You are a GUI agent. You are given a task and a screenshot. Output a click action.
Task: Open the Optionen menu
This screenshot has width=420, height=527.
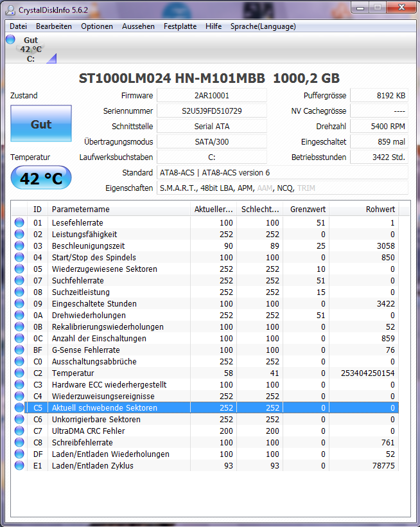(97, 26)
